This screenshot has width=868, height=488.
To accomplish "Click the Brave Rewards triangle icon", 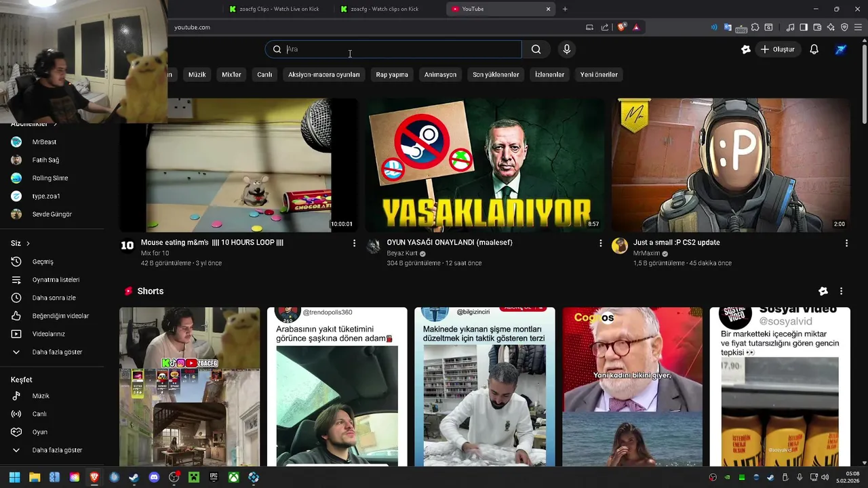I will [636, 27].
